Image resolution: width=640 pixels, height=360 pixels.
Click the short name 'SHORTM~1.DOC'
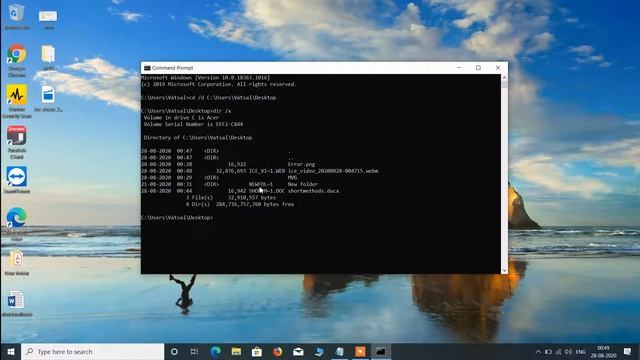click(267, 191)
